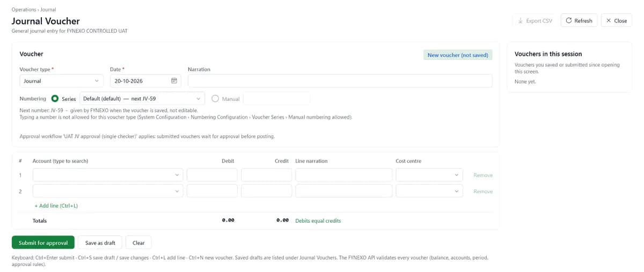Click the Line narration field on line 1

344,175
